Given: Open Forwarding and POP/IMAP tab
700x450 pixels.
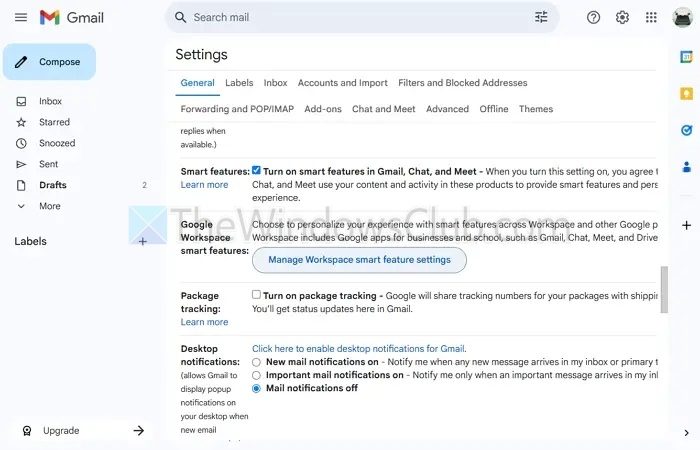Looking at the screenshot, I should tap(237, 109).
